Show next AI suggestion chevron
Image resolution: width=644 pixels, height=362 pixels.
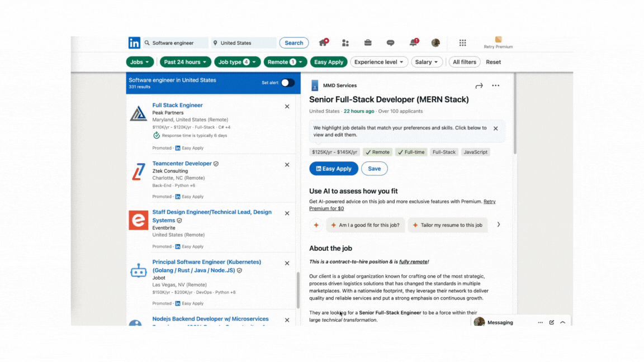(498, 225)
